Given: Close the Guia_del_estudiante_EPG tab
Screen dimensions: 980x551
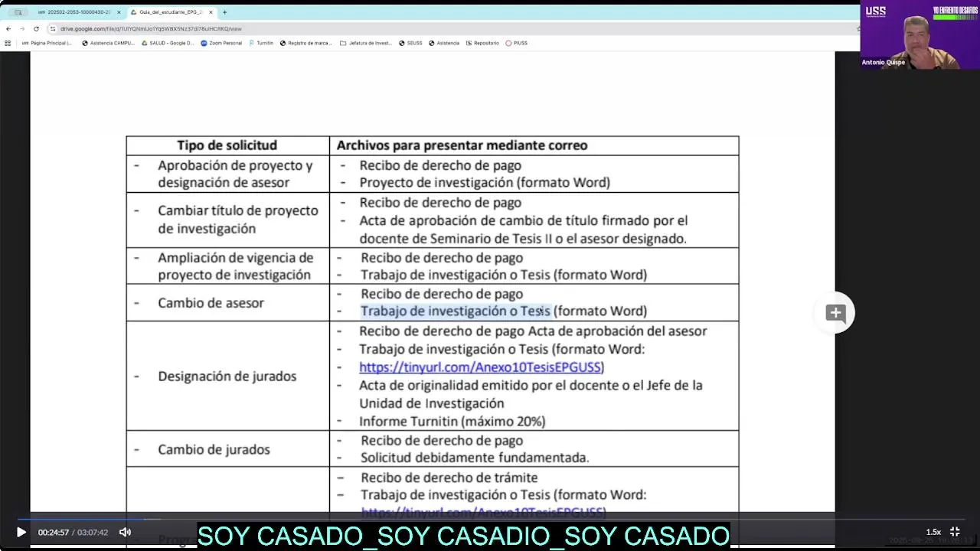Looking at the screenshot, I should coord(211,12).
